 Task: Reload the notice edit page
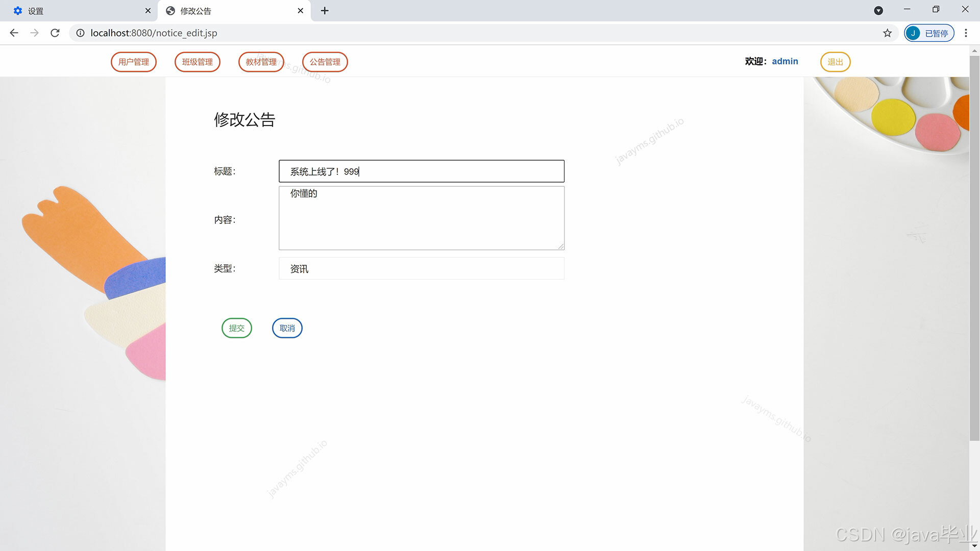tap(55, 33)
